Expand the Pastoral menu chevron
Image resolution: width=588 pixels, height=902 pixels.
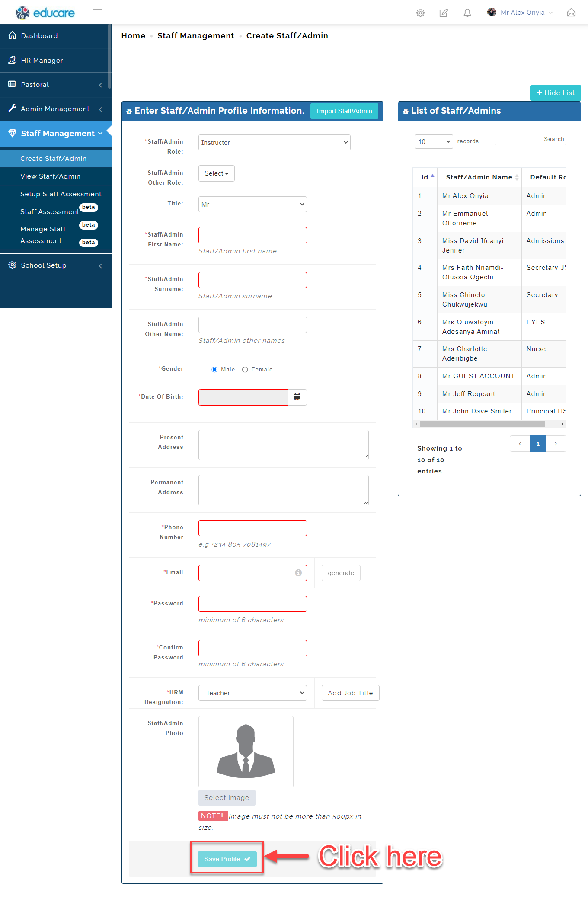point(100,85)
